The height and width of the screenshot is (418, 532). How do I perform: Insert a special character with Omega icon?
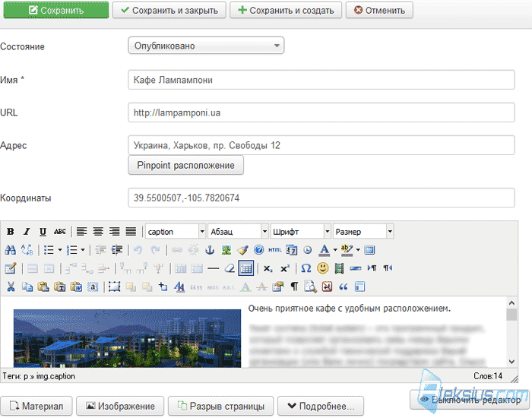[306, 268]
